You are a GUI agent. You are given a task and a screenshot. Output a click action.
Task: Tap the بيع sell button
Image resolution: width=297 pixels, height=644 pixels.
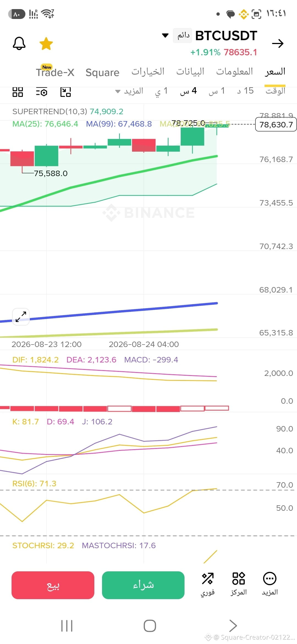[53, 585]
